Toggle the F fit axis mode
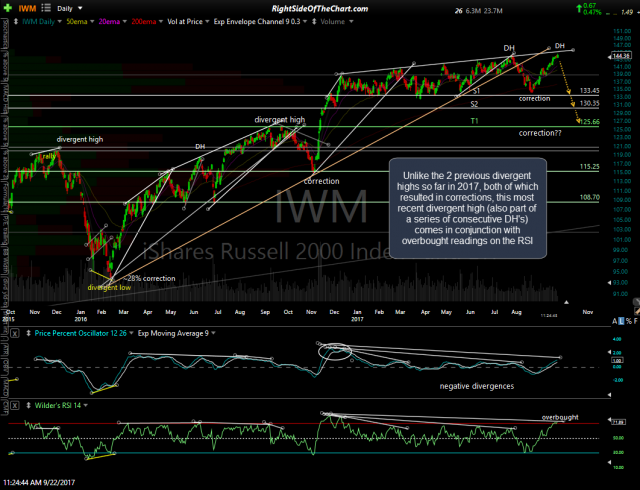This screenshot has width=640, height=490. click(636, 322)
